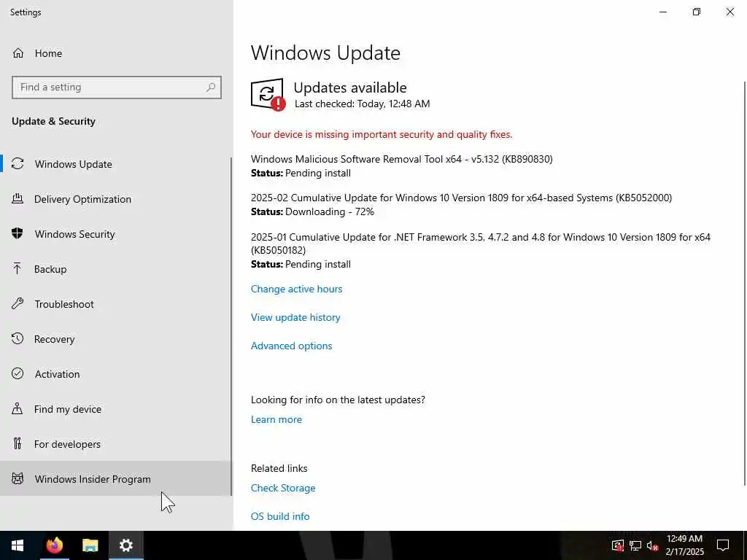Screen dimensions: 747x560
Task: Close the Settings window
Action: [729, 12]
